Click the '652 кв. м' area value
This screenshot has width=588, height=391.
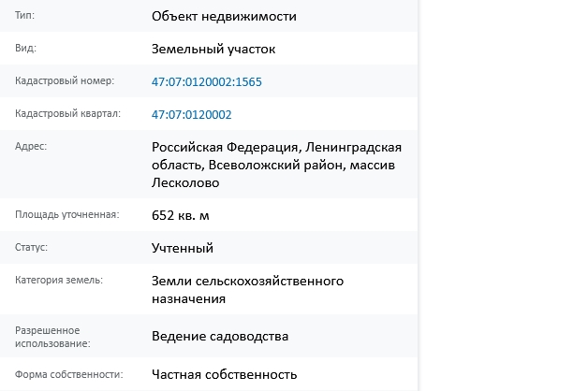181,215
